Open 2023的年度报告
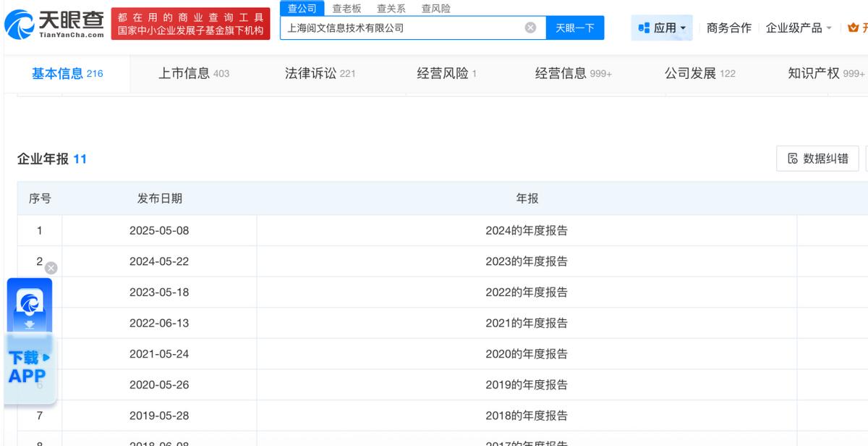 pyautogui.click(x=527, y=261)
